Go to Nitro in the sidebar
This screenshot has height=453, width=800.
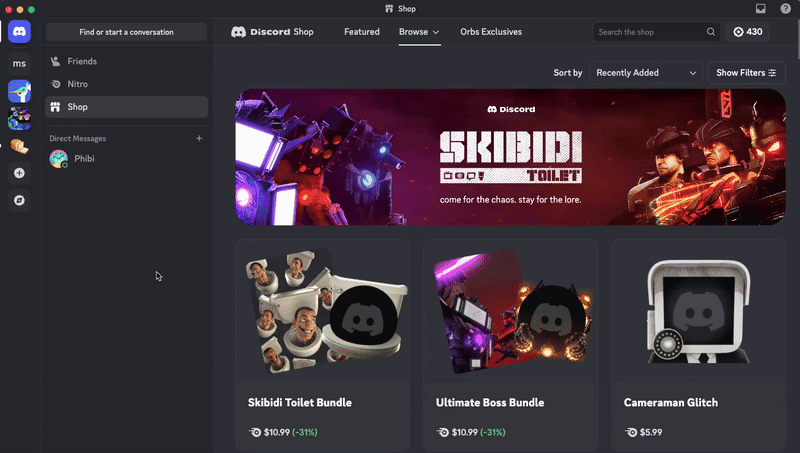(77, 84)
